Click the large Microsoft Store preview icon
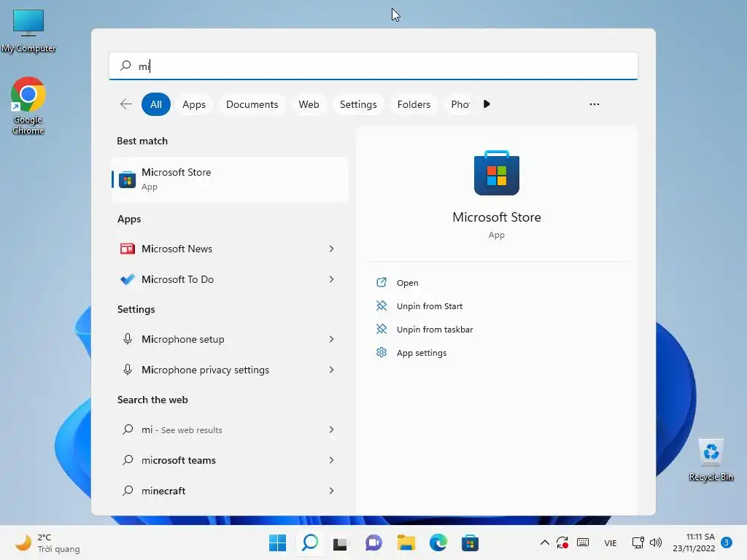The image size is (747, 560). tap(496, 173)
